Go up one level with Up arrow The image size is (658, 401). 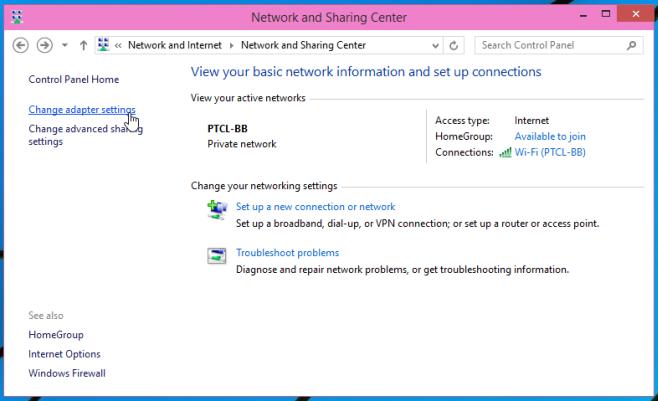(84, 45)
